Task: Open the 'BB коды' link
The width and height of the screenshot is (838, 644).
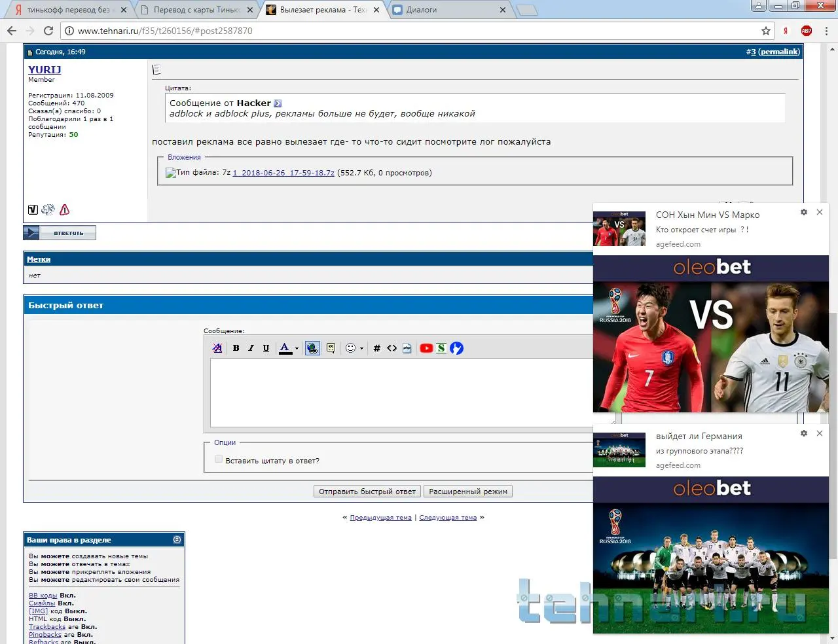Action: tap(43, 596)
